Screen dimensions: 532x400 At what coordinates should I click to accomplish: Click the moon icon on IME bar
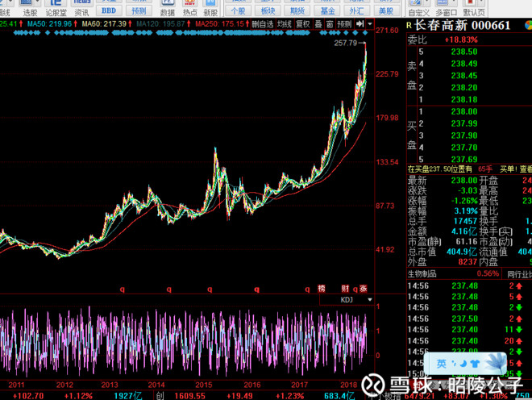point(462,364)
